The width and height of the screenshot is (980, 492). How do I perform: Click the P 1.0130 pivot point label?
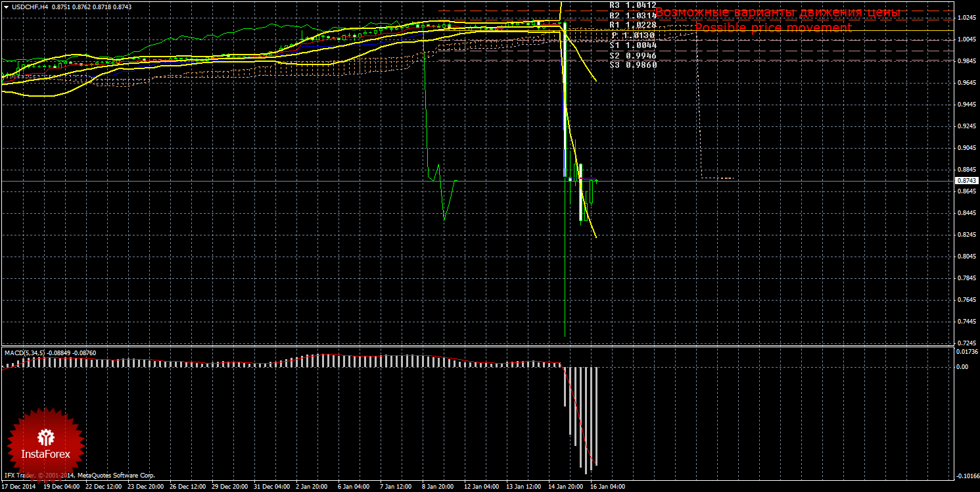(632, 35)
